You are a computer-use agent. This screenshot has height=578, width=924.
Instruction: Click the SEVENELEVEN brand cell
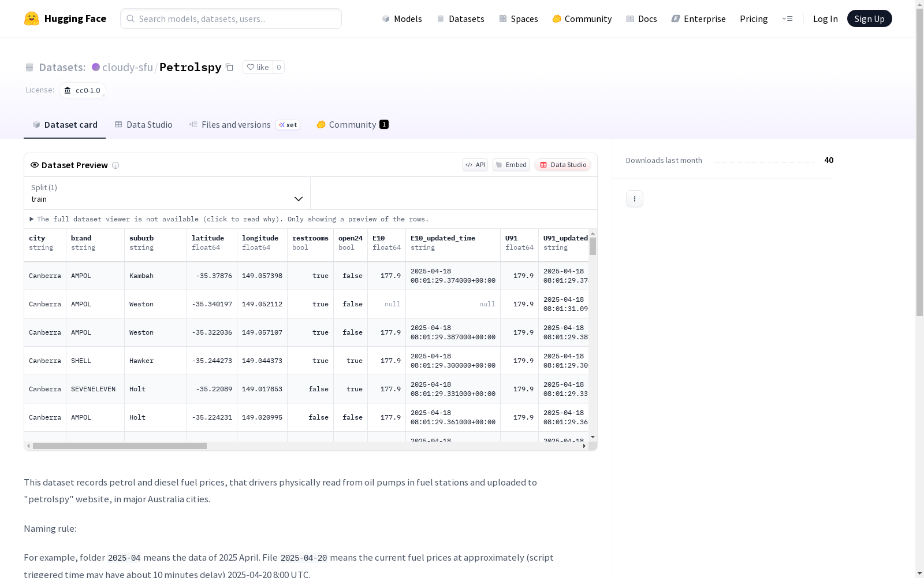pyautogui.click(x=95, y=389)
